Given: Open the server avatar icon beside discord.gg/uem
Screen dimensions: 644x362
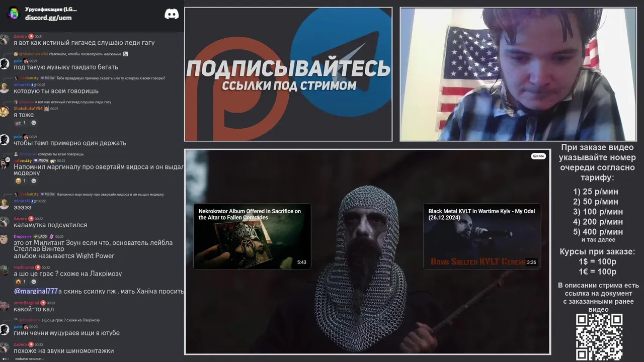Looking at the screenshot, I should pyautogui.click(x=13, y=14).
